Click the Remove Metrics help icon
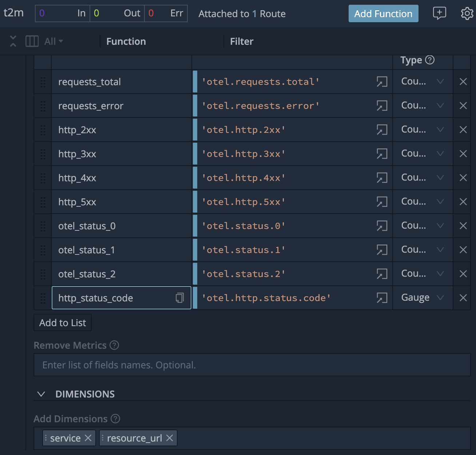This screenshot has width=476, height=455. [114, 345]
